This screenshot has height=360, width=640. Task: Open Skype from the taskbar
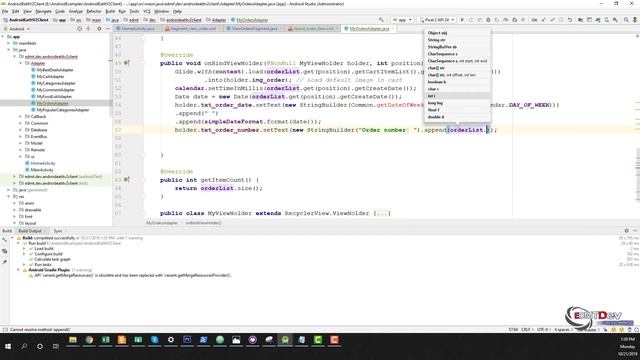(154, 340)
